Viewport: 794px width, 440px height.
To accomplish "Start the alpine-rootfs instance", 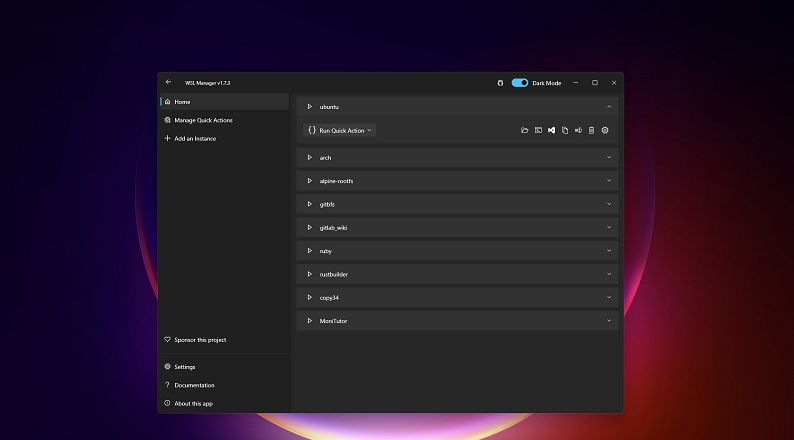I will point(309,181).
